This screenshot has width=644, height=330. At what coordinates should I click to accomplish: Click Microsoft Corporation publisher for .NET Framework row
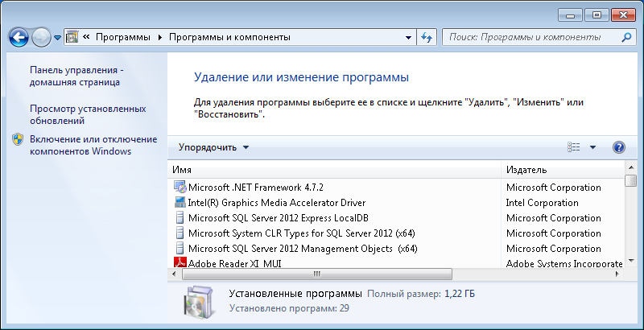(553, 188)
